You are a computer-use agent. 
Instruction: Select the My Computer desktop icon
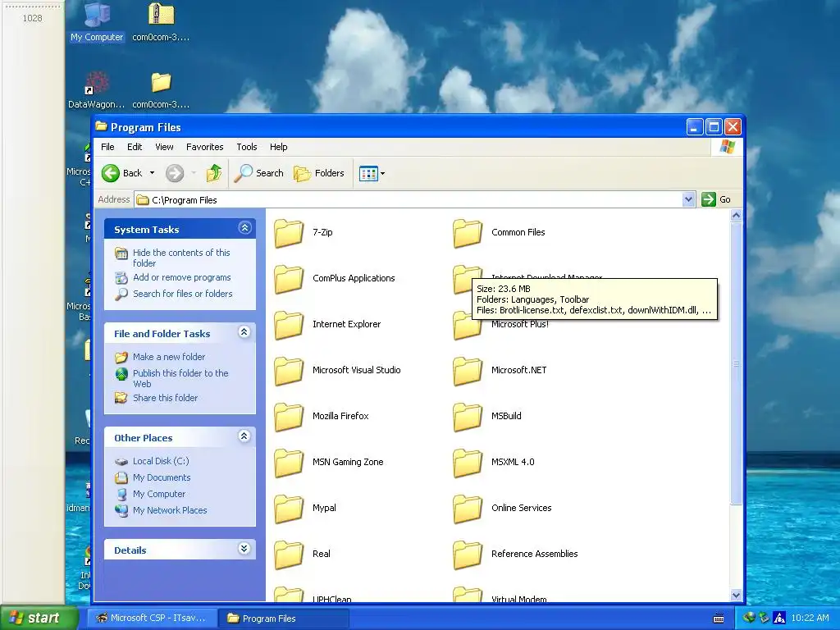[x=97, y=22]
